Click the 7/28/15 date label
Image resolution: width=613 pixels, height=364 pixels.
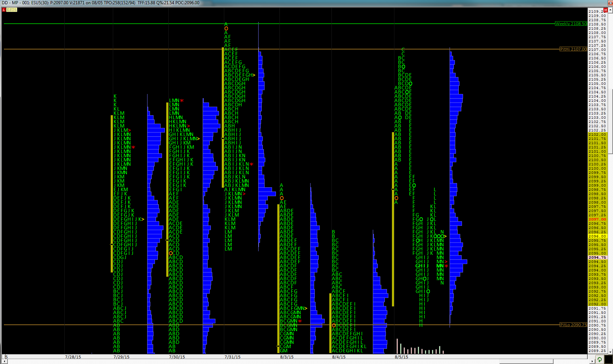73,357
